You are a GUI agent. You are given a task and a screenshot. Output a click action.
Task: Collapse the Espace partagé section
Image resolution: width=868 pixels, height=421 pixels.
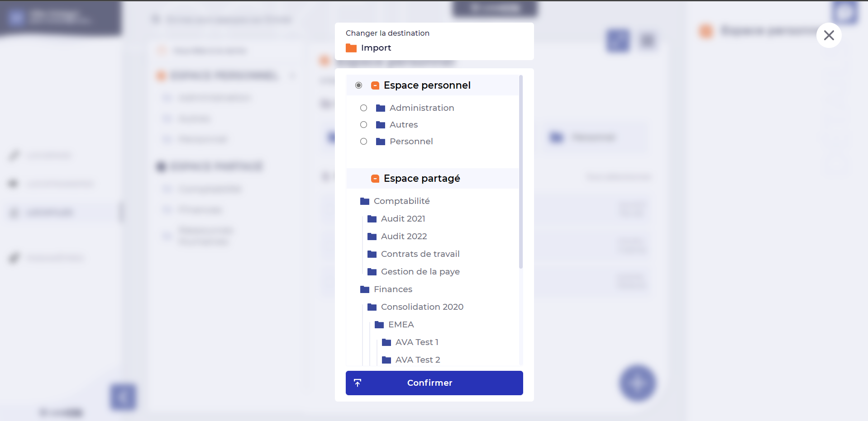tap(375, 179)
